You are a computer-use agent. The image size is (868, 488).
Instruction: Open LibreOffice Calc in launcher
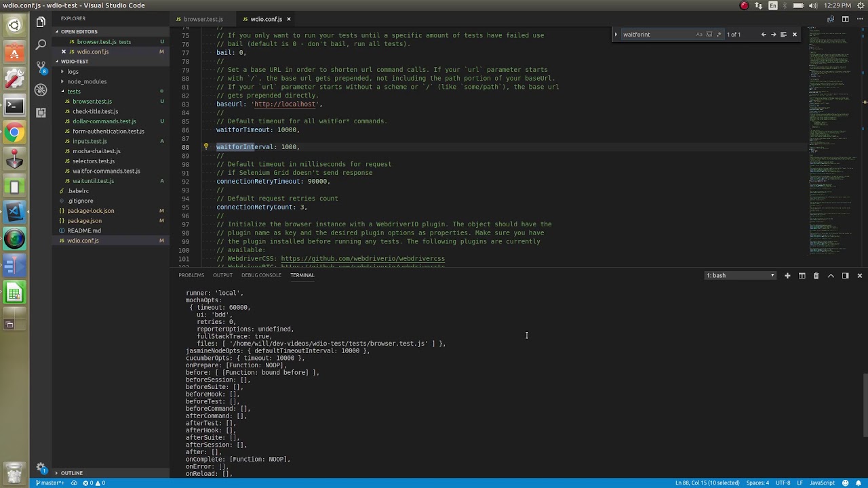[x=14, y=293]
